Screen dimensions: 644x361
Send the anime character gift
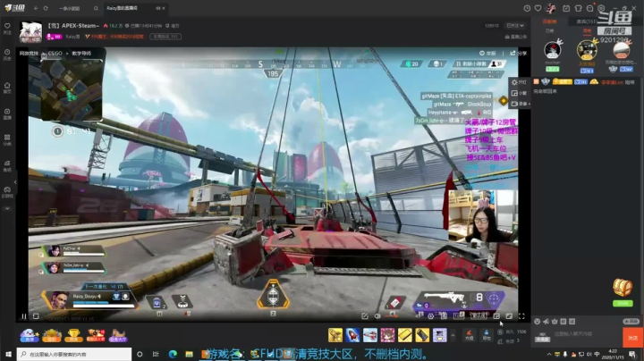387,335
